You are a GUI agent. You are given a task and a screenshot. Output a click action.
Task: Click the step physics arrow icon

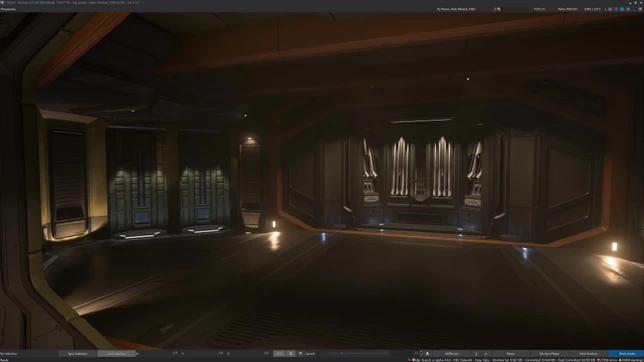coord(486,353)
